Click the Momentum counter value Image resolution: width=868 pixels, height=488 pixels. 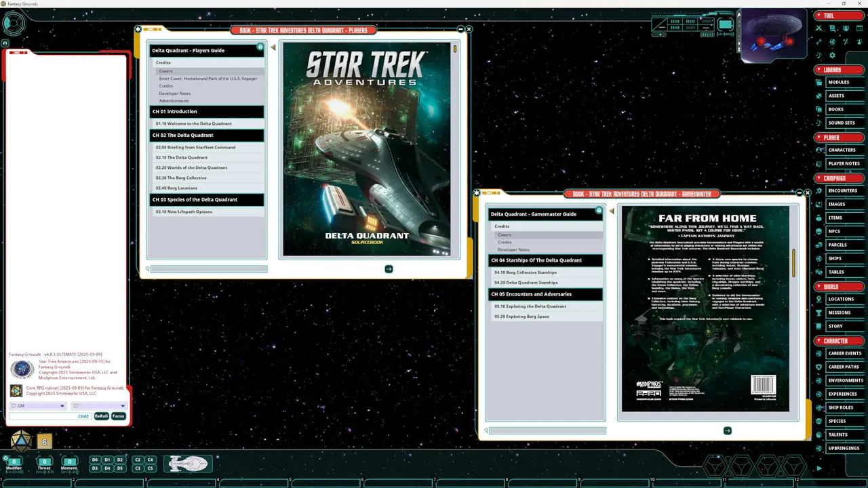coord(69,462)
